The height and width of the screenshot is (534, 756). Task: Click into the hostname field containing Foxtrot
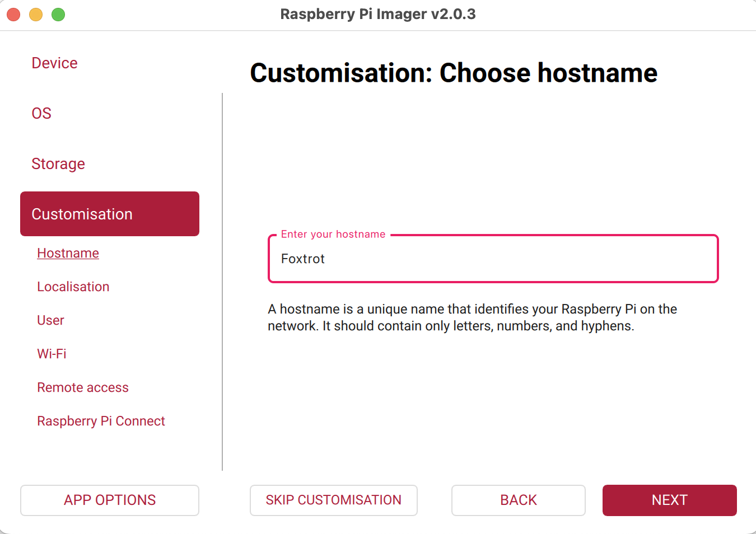(x=493, y=259)
